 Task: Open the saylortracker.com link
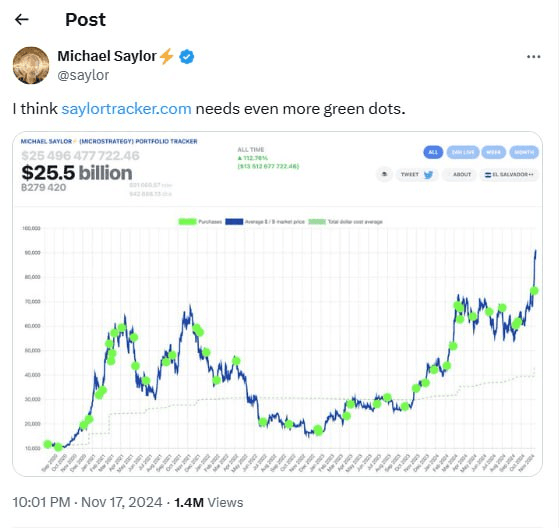point(127,109)
